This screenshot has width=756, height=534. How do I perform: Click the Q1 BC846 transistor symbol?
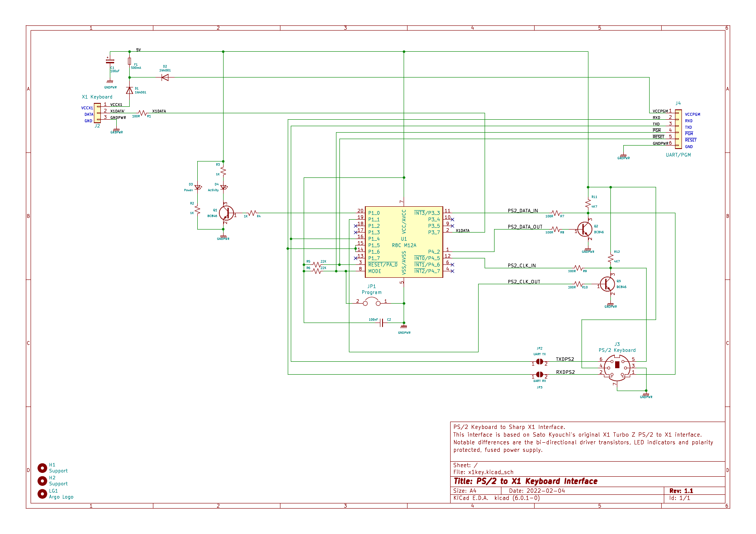226,213
